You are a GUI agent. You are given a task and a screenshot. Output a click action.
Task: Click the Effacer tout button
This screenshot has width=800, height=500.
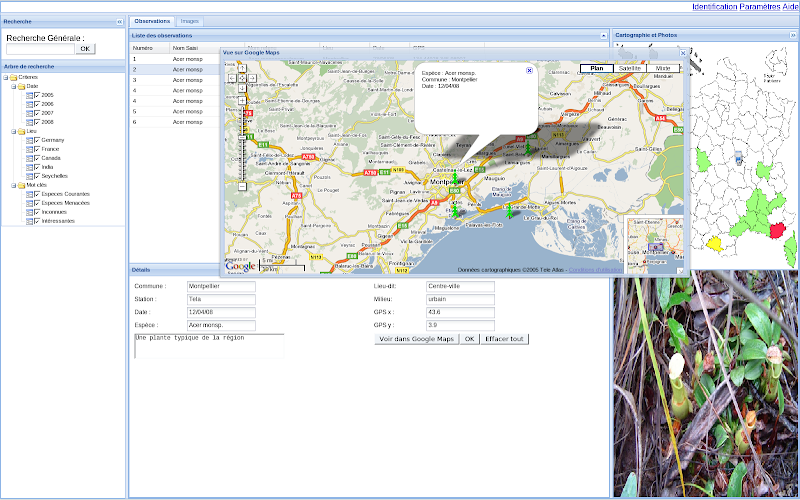(504, 339)
